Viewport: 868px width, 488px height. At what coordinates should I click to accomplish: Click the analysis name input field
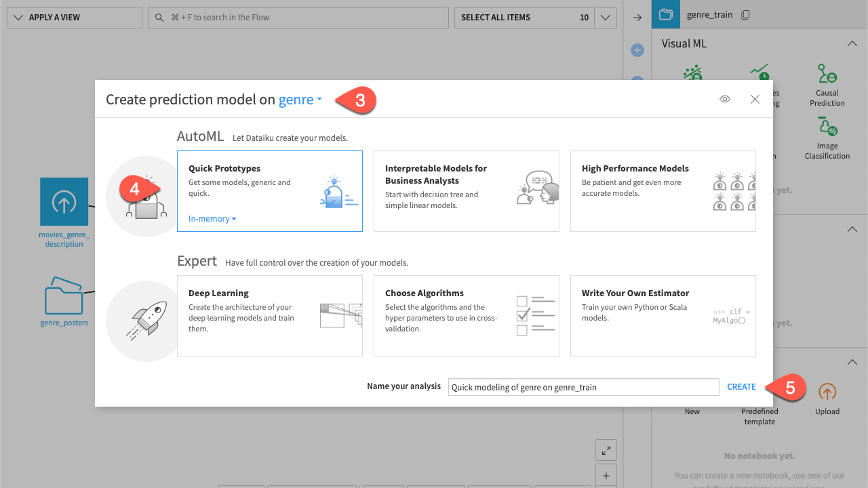pos(583,386)
